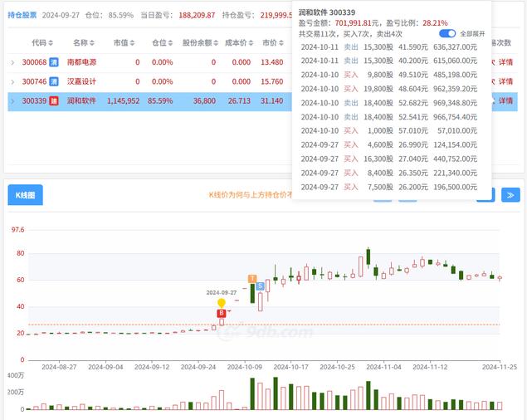Select the 持仓股票 tab
The image size is (527, 420).
22,15
